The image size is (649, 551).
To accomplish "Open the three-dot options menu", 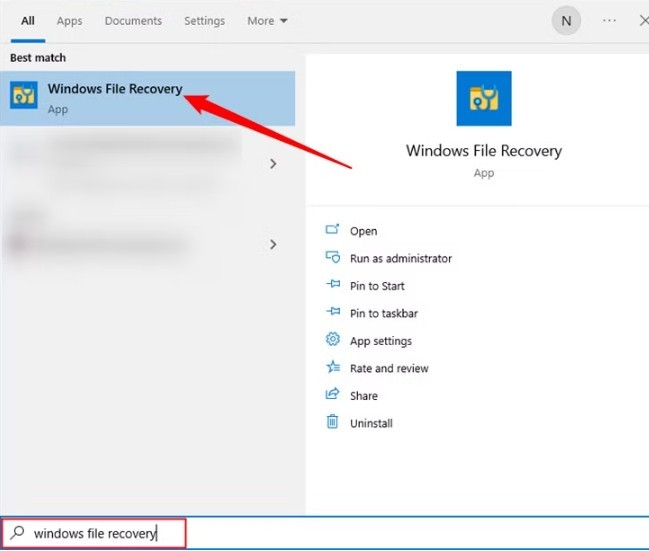I will (x=609, y=21).
